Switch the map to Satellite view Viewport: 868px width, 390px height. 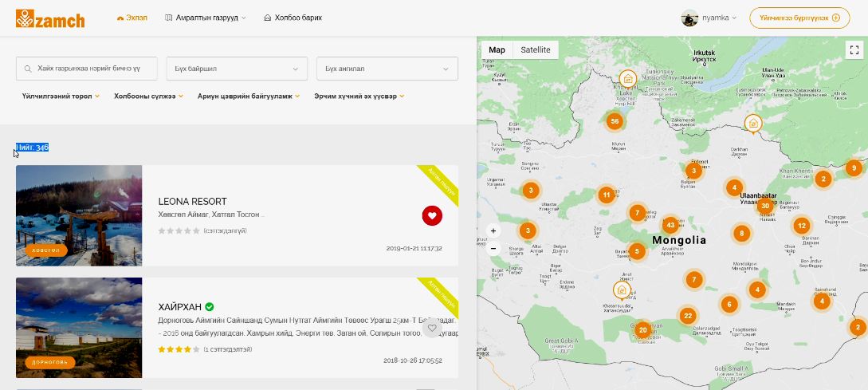pos(536,50)
